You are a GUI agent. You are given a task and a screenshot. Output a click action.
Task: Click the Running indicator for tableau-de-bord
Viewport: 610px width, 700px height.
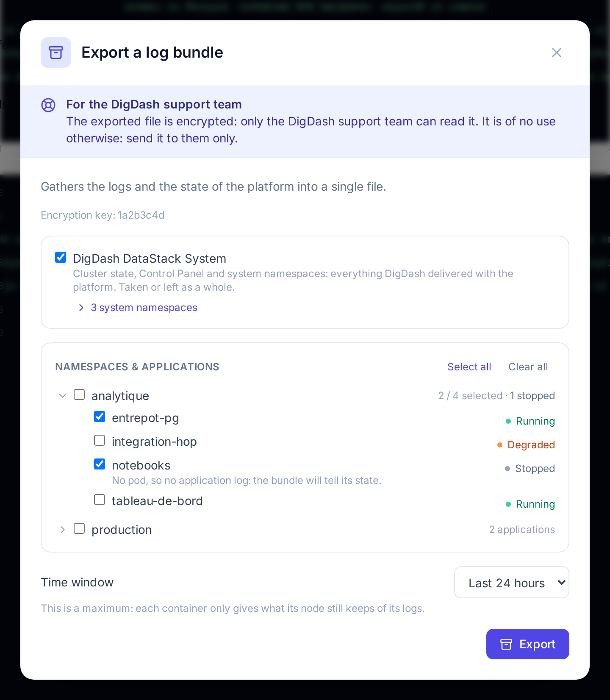[x=530, y=504]
